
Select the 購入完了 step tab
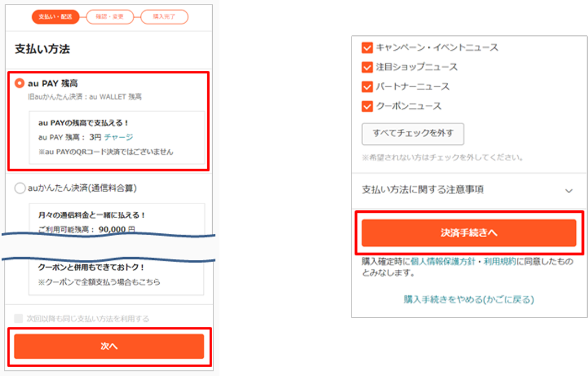tap(164, 17)
